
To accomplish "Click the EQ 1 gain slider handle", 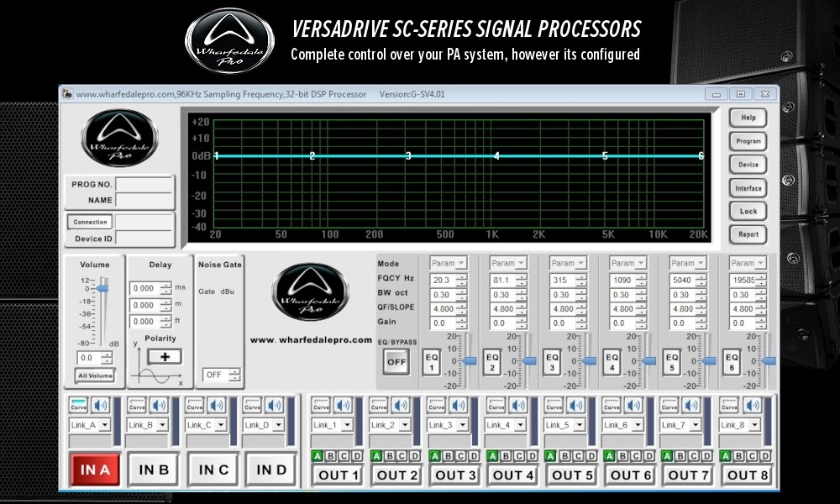I will tap(470, 361).
